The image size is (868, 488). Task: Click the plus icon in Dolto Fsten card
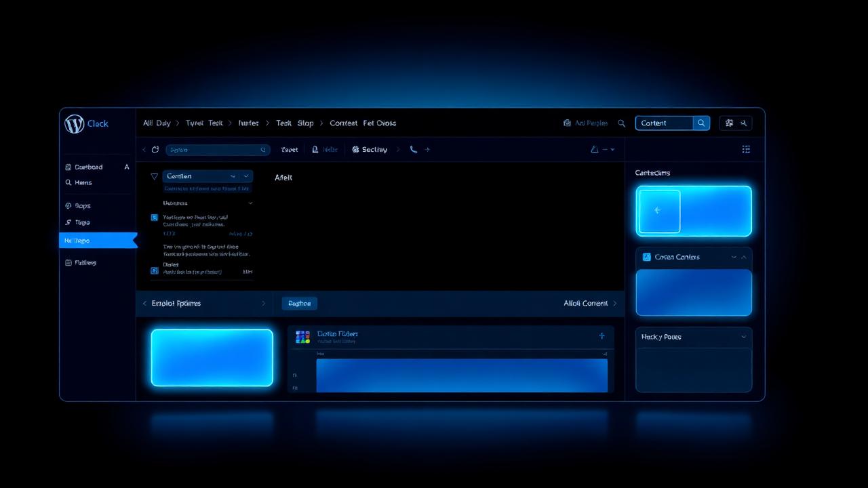(x=601, y=335)
